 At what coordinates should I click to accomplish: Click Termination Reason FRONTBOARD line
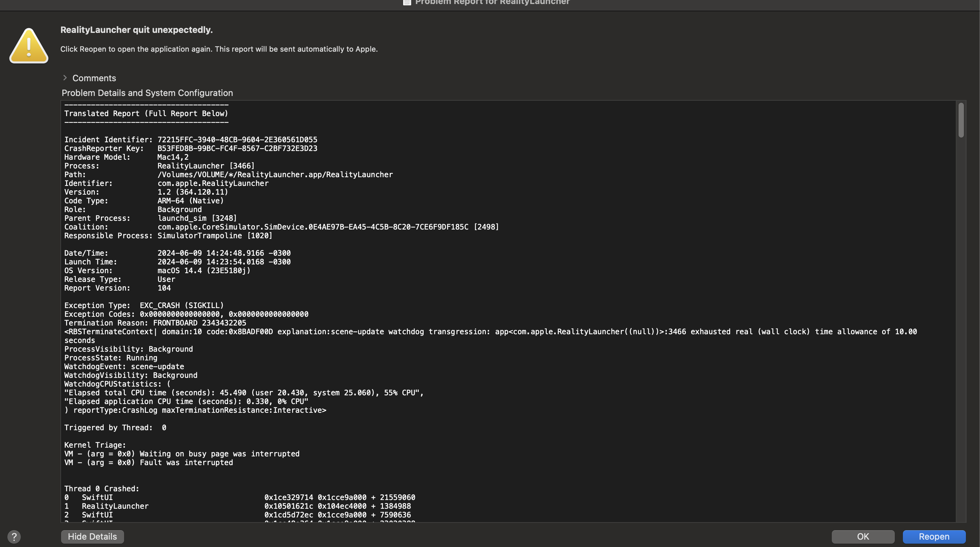tap(155, 323)
